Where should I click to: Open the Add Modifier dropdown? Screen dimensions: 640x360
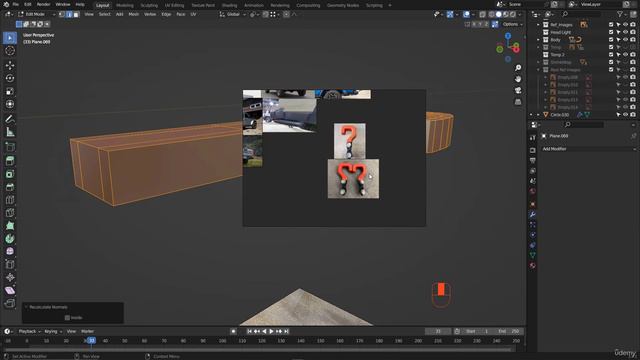point(588,149)
